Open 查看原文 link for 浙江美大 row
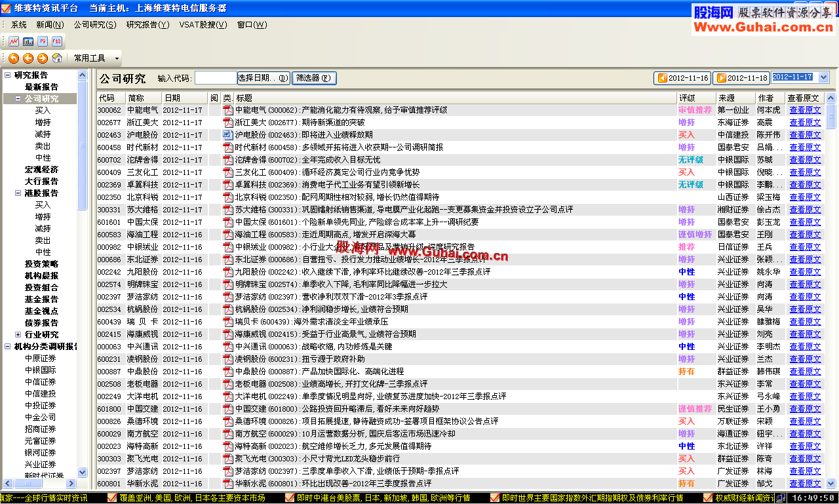Image resolution: width=839 pixels, height=504 pixels. pos(805,123)
